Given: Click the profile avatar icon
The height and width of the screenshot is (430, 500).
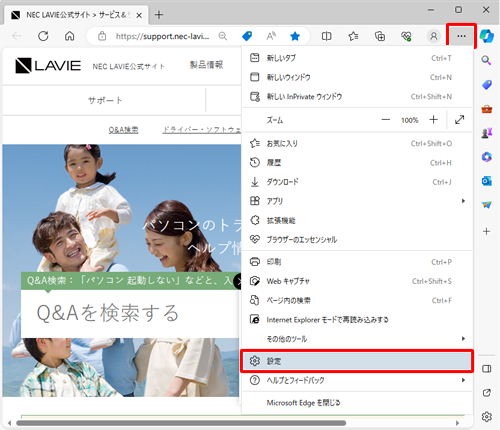Looking at the screenshot, I should point(434,36).
